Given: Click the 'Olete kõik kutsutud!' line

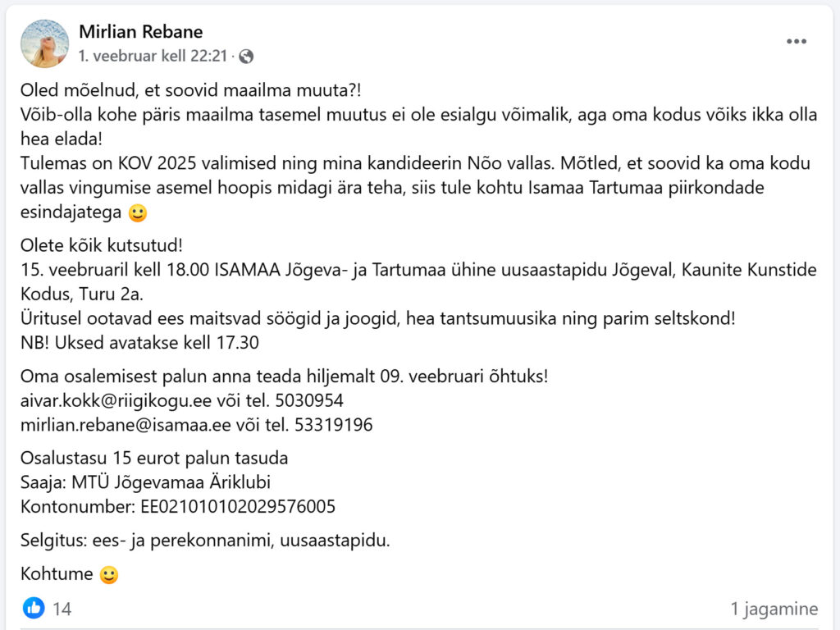Looking at the screenshot, I should [x=101, y=245].
